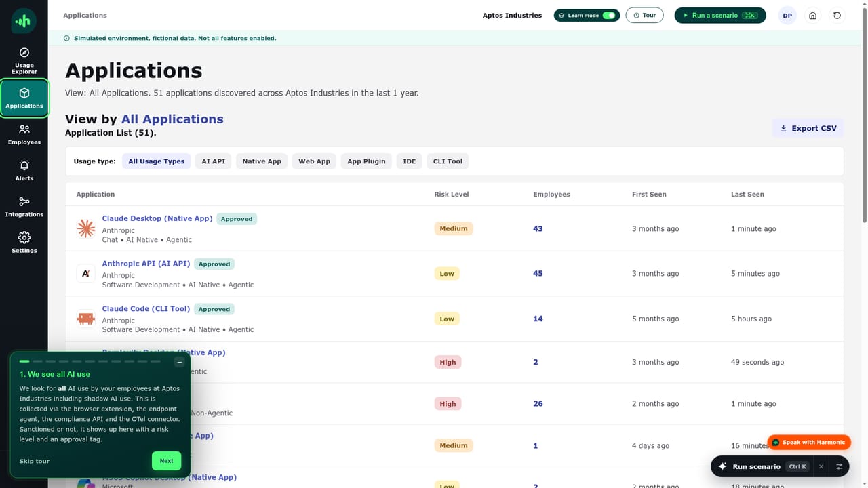Open Alerts in the sidebar

click(24, 170)
